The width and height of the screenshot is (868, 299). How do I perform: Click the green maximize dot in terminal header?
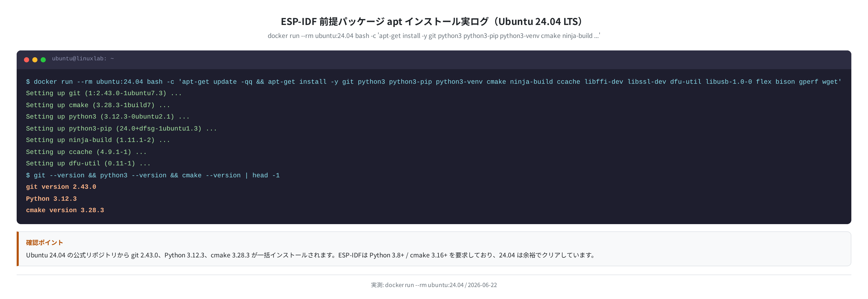coord(43,60)
